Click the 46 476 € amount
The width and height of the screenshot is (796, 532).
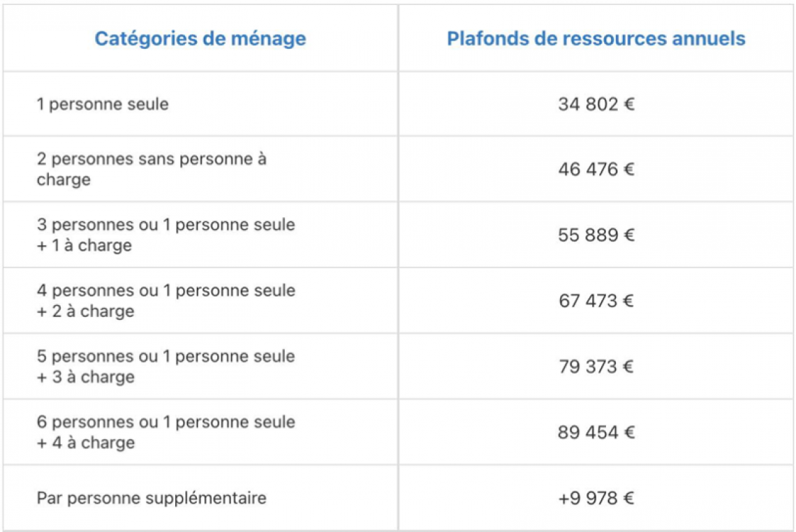[x=596, y=170]
